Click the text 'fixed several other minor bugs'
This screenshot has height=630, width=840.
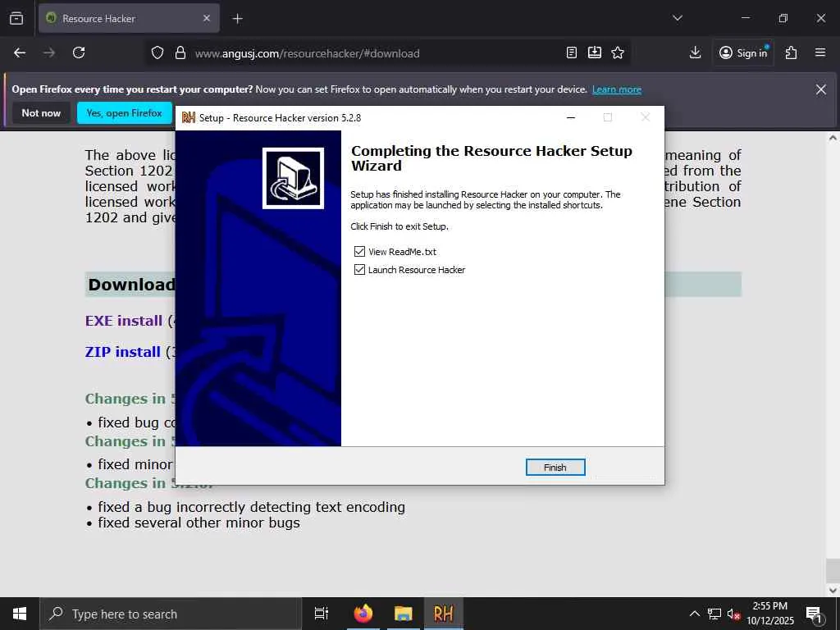(x=199, y=523)
